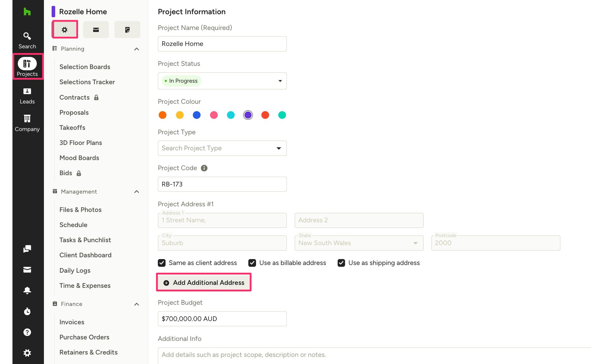Click the Houzz logo icon

(x=27, y=12)
